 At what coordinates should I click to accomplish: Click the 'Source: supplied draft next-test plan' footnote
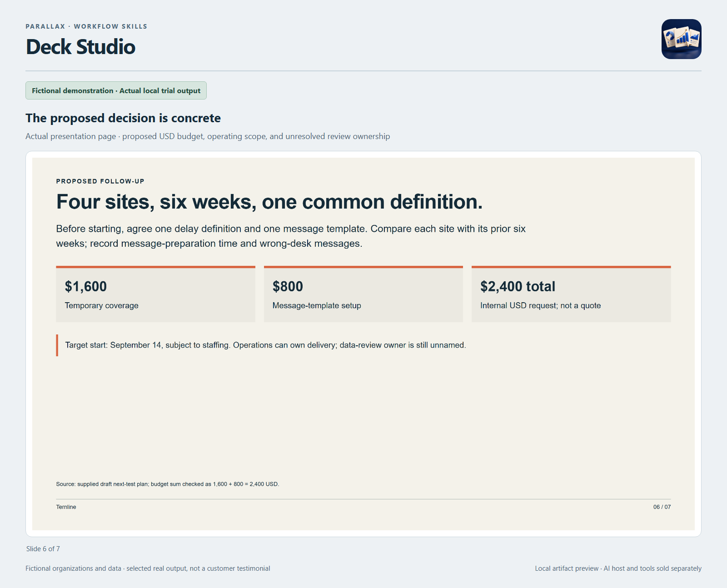[167, 484]
